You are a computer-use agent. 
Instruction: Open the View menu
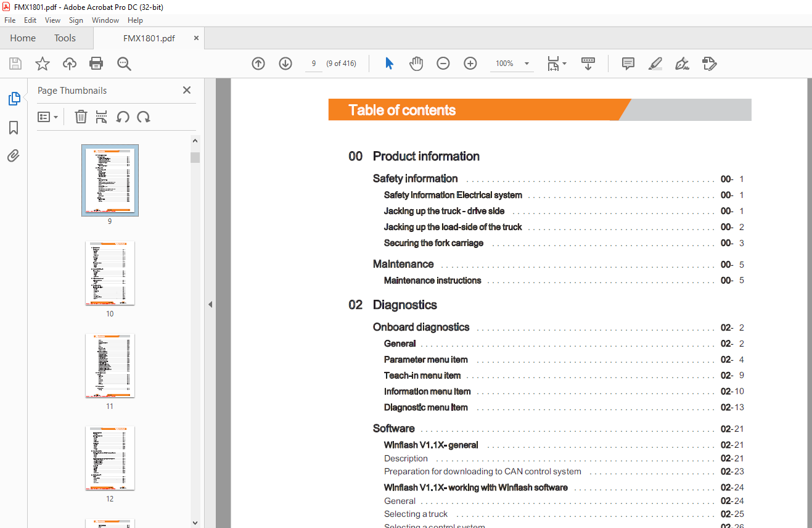coord(53,20)
